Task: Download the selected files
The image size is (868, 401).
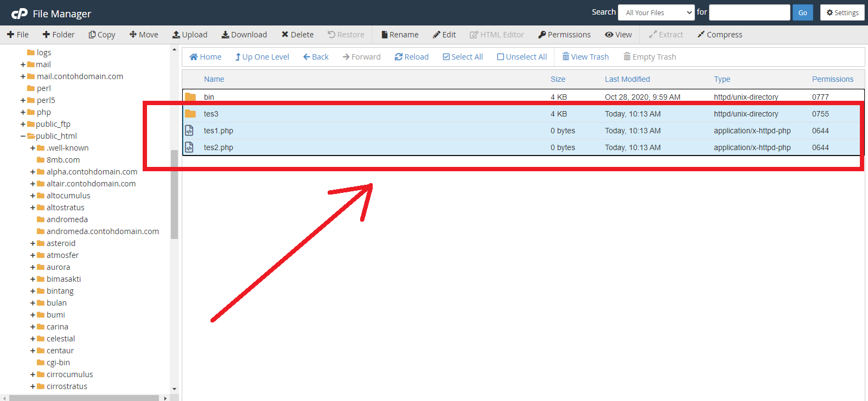Action: point(244,35)
